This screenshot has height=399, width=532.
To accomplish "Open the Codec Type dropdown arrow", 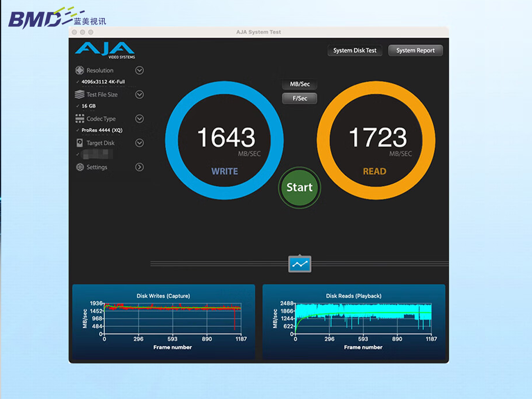I will coord(139,119).
